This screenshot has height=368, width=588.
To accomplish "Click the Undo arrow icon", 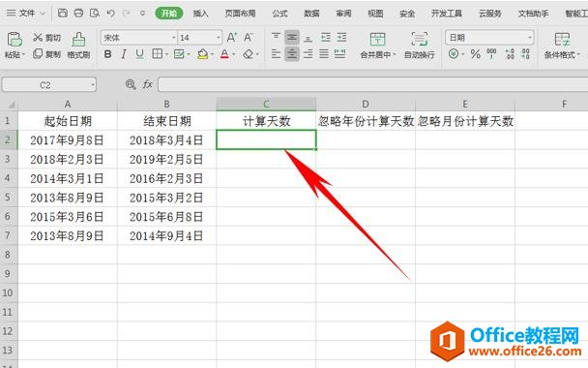I will [110, 14].
